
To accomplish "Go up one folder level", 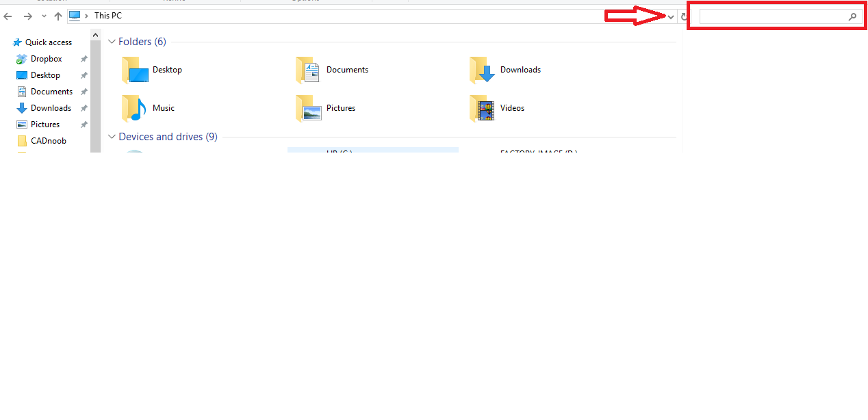I will [58, 16].
